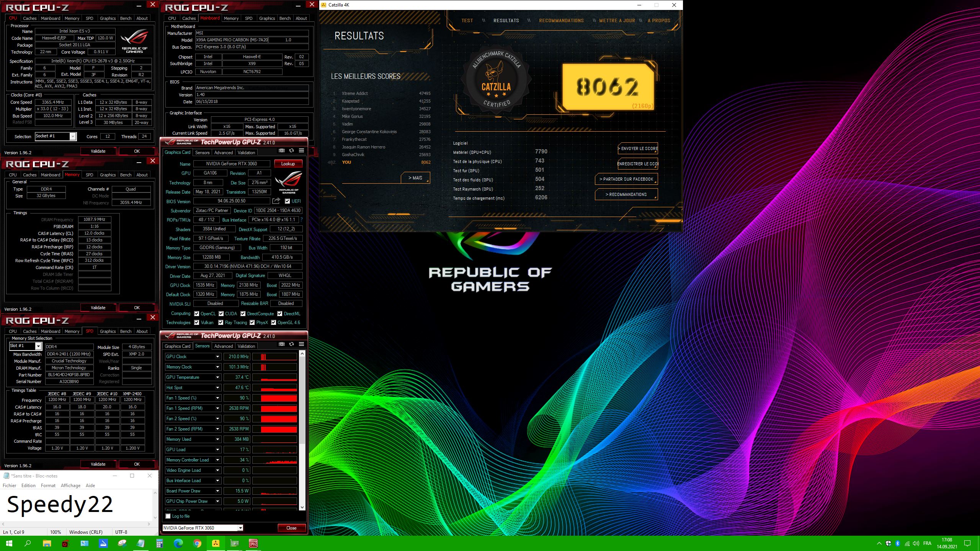Switch to ROG CPU-Z taskbar icon
This screenshot has width=980, height=551.
[253, 543]
